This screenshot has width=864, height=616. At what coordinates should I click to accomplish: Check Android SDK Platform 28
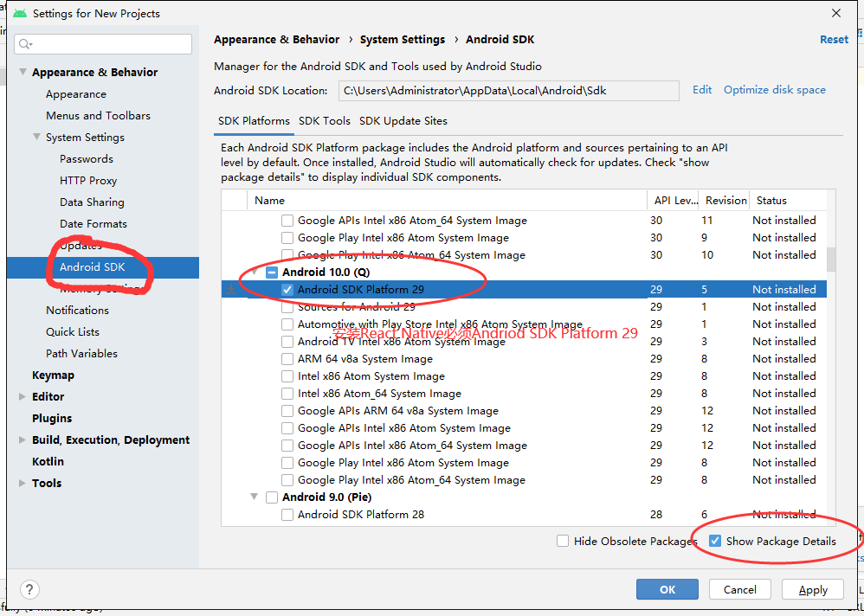(287, 515)
